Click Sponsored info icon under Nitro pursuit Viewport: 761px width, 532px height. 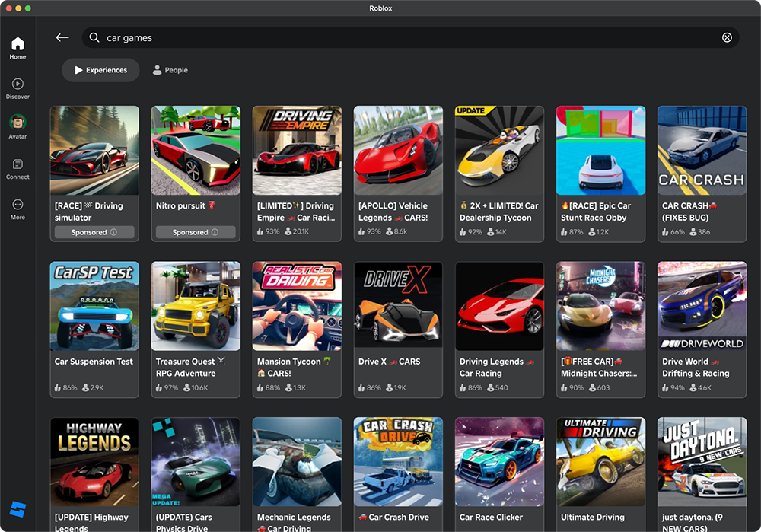coord(215,232)
